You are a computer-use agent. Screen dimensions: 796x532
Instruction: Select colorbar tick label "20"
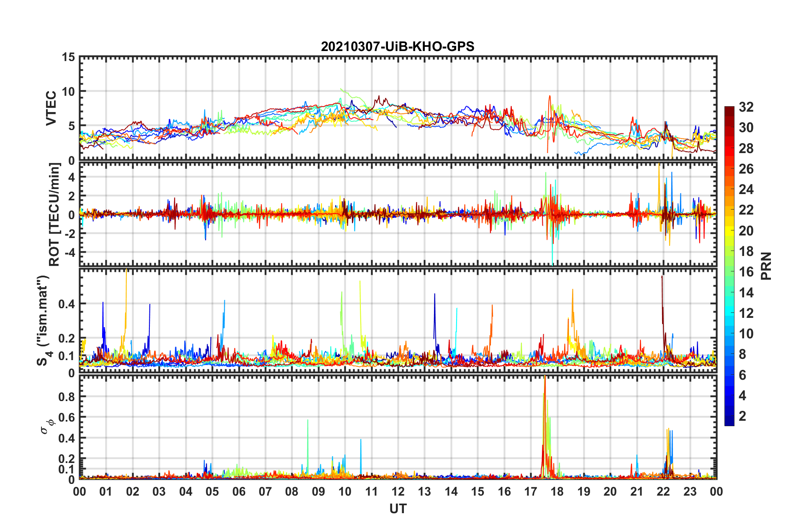(746, 230)
